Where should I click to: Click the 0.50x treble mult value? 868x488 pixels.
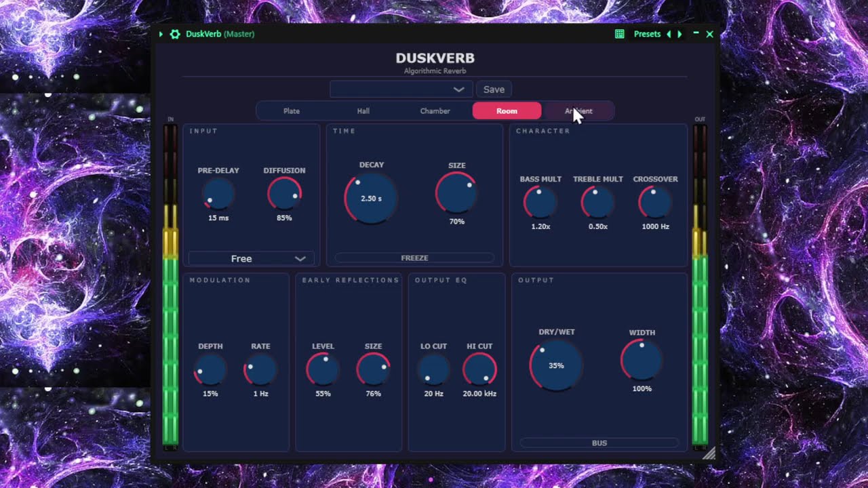click(x=598, y=226)
